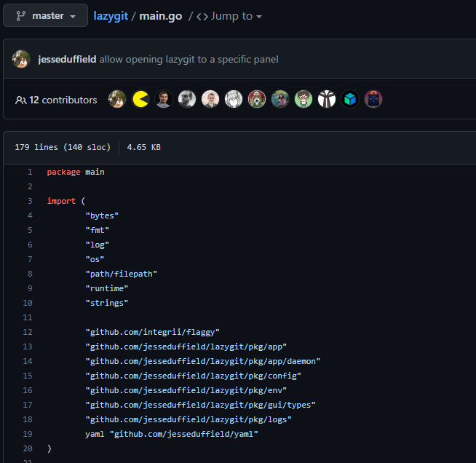Click the 12 contributors label
Screen dimensions: 476x463
[63, 100]
